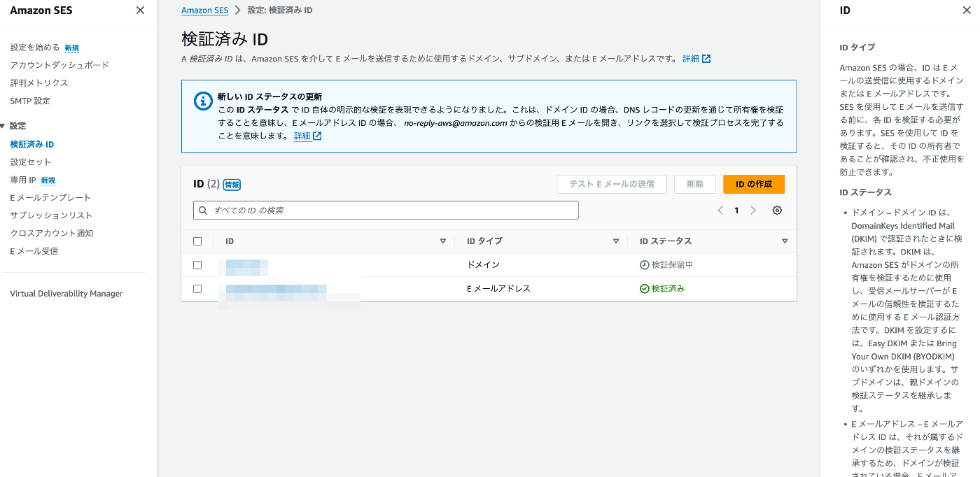Image resolution: width=980 pixels, height=477 pixels.
Task: Click the すべての ID の検索 field
Action: point(386,211)
